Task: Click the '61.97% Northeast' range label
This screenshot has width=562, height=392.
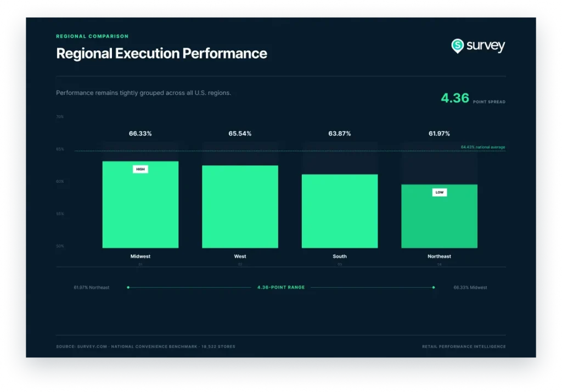Action: (92, 288)
